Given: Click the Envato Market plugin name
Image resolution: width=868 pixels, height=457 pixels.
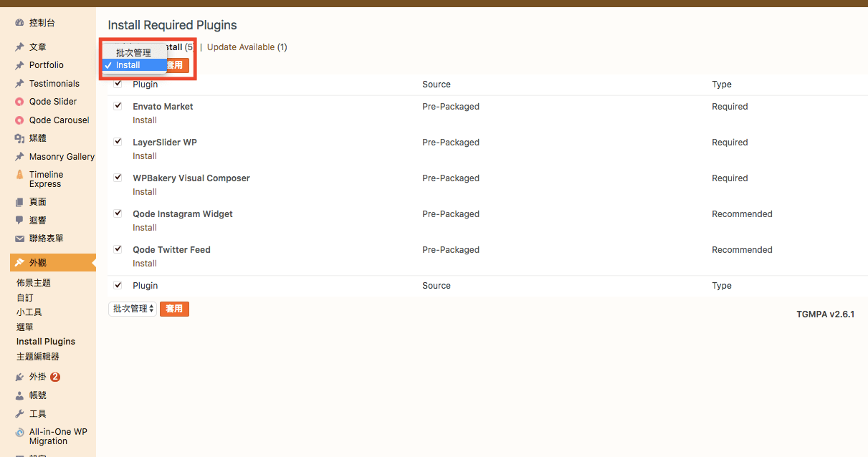Looking at the screenshot, I should point(163,107).
